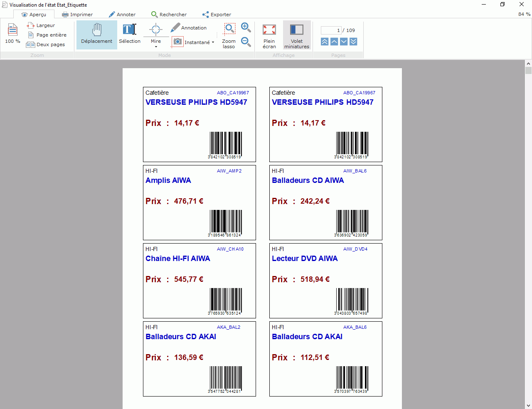Open the Instantané dropdown arrow
The image size is (532, 409).
pyautogui.click(x=213, y=42)
